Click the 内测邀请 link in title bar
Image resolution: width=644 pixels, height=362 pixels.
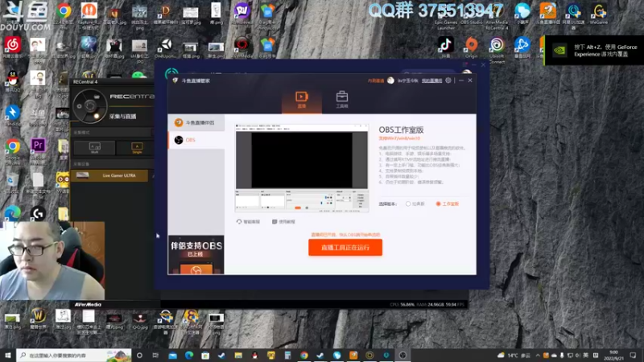point(375,81)
